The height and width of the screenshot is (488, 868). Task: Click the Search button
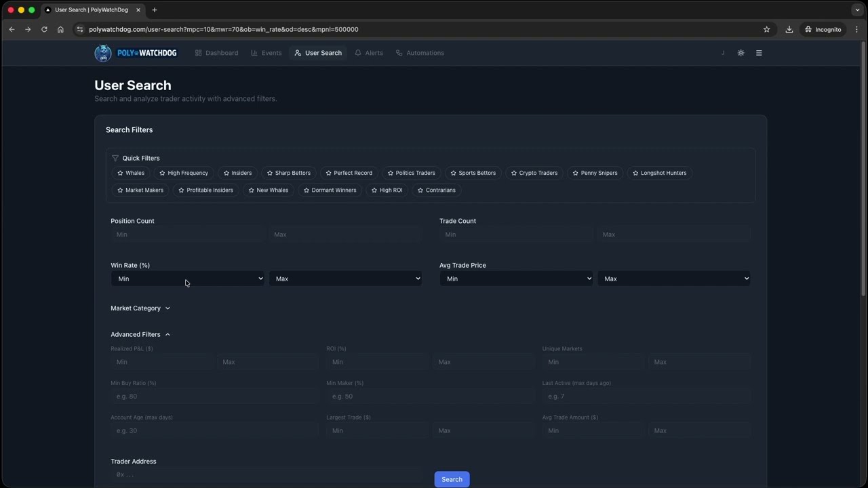point(452,479)
